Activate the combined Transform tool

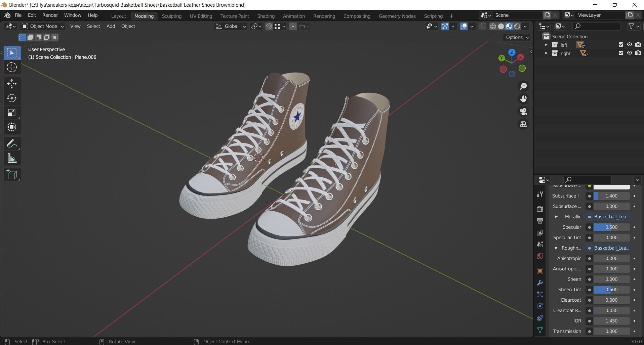[12, 127]
